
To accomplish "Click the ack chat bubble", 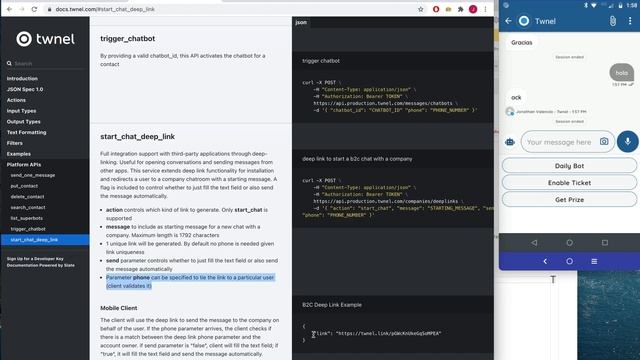I will 516,97.
